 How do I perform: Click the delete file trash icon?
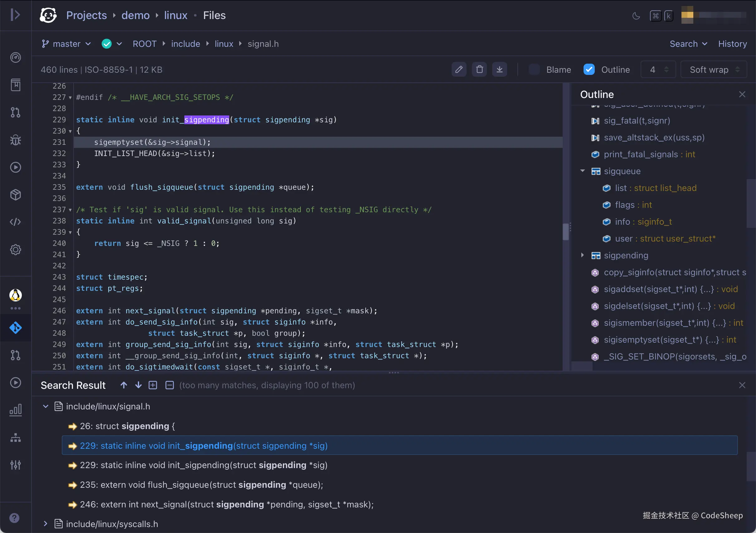pos(479,70)
